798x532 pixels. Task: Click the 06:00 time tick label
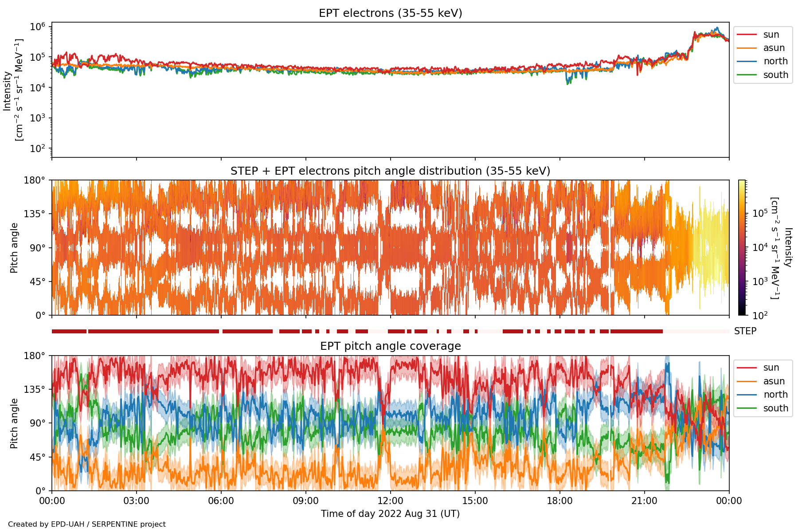(x=221, y=501)
